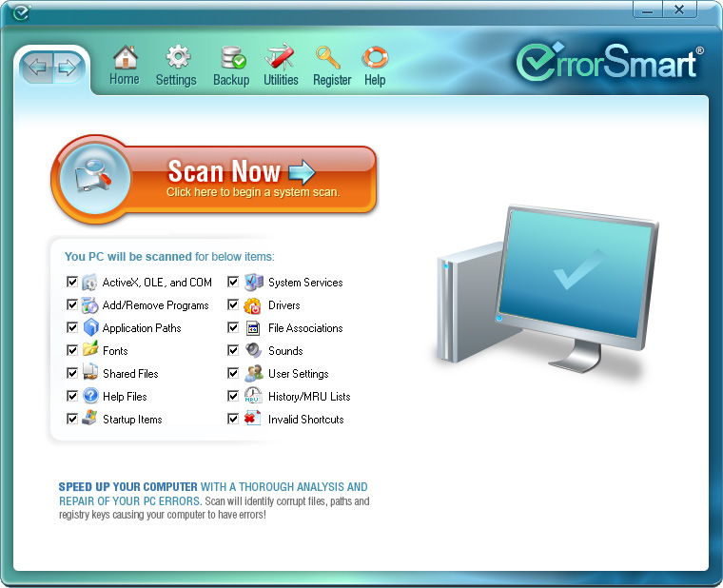723x588 pixels.
Task: Toggle the History/MRU Lists checkbox
Action: coord(233,396)
